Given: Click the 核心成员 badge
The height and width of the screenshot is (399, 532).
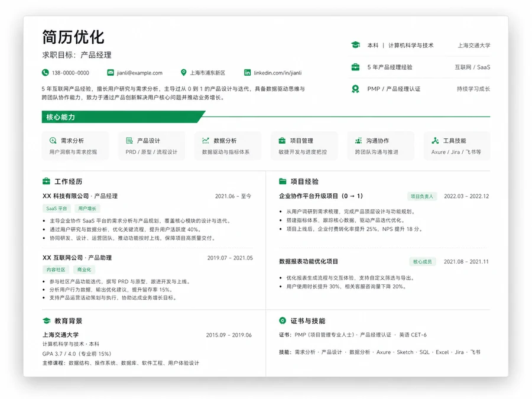Looking at the screenshot, I should 423,262.
